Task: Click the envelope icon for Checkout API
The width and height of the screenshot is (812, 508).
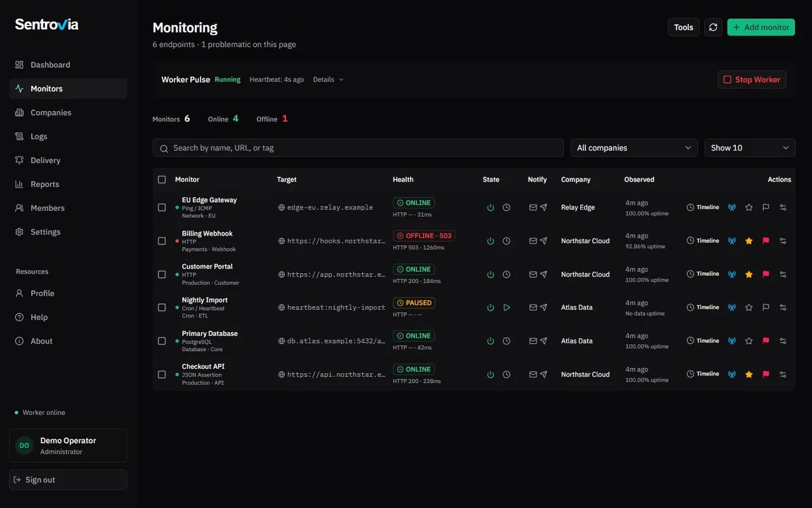Action: (533, 375)
